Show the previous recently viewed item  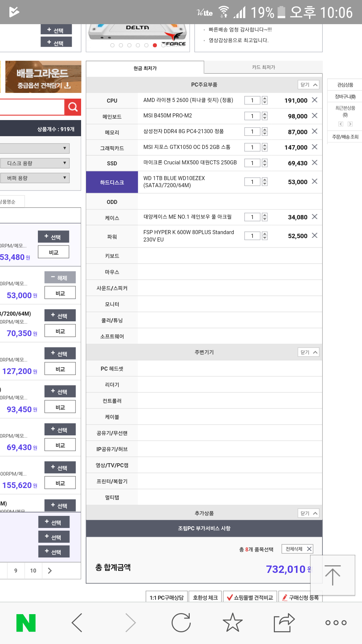tap(341, 124)
